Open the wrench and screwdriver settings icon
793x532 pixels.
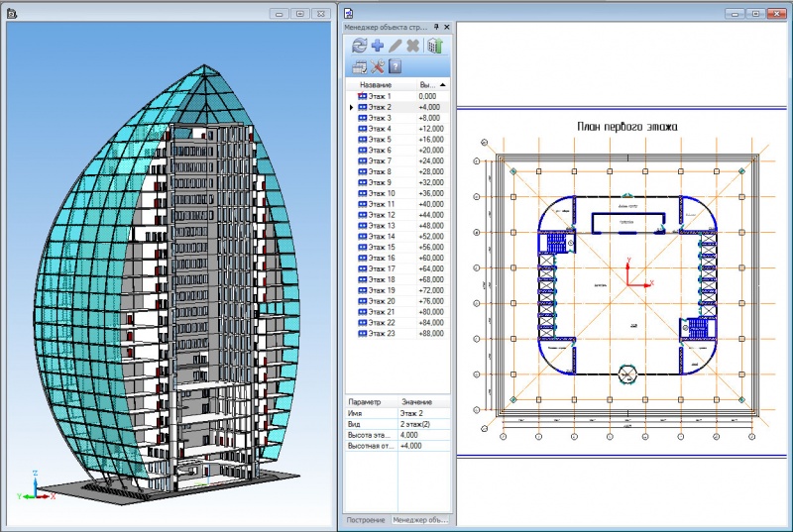pos(377,66)
